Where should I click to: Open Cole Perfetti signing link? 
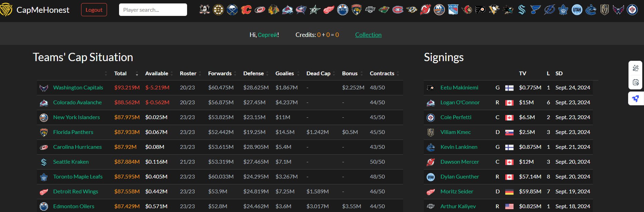pyautogui.click(x=456, y=117)
